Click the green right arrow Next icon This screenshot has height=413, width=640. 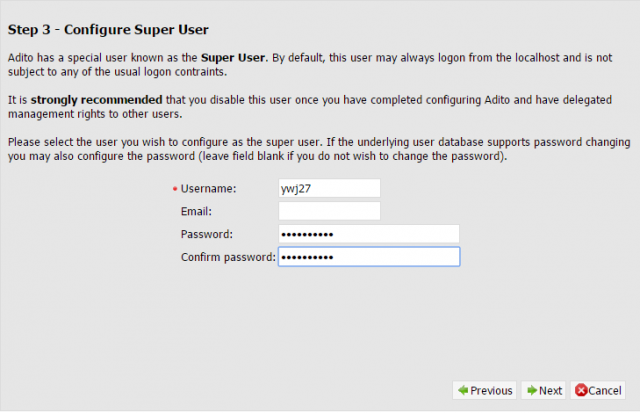point(532,390)
